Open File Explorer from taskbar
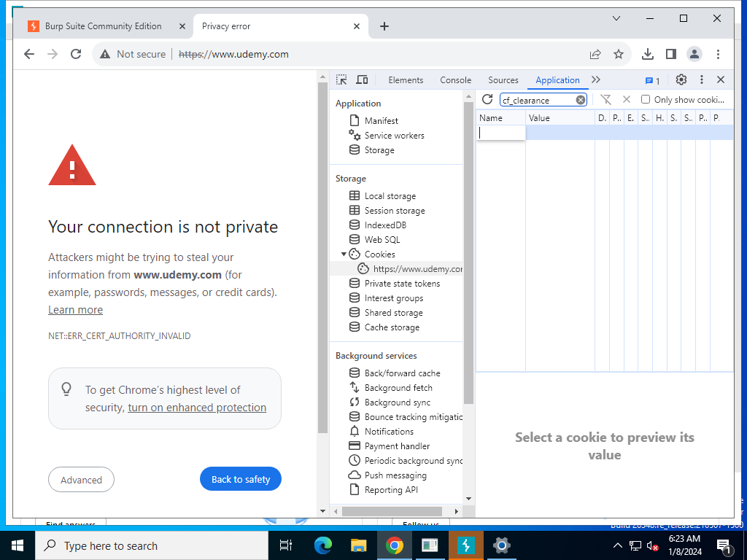Screen dimensions: 747x560 click(x=359, y=545)
